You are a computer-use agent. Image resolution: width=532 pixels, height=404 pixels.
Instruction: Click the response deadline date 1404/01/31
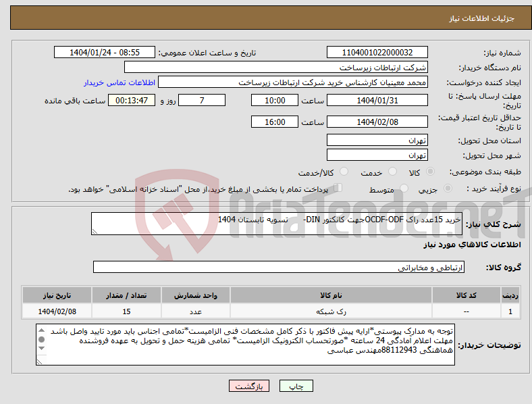[x=377, y=100]
